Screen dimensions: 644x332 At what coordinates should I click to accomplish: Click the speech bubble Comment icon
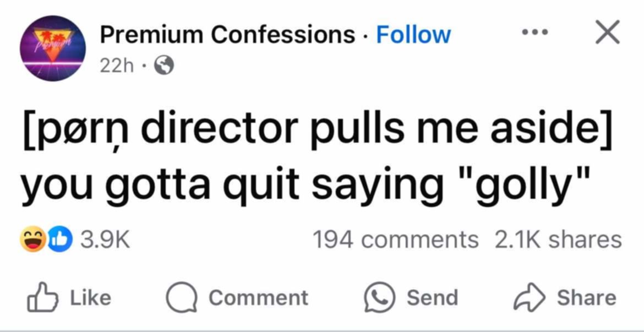183,298
